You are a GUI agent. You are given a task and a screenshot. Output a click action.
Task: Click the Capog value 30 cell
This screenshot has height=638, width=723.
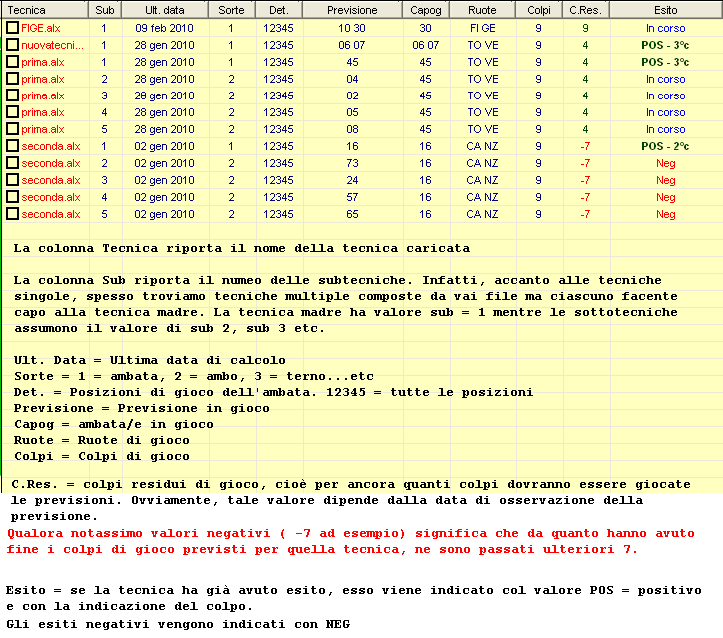tap(425, 28)
